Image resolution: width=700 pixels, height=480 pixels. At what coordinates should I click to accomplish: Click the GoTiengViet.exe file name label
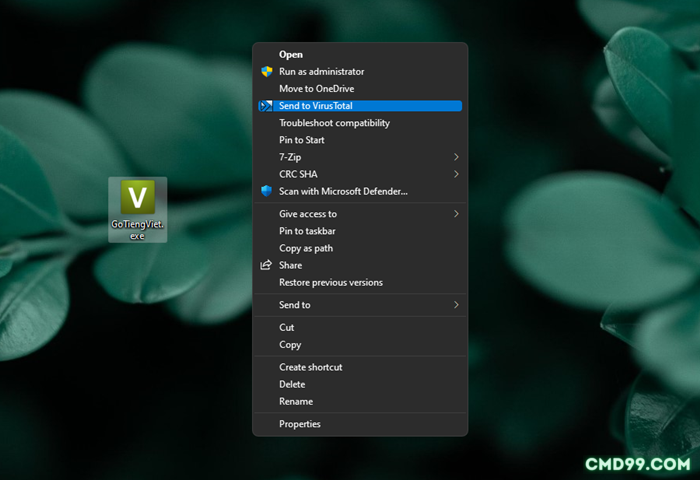(138, 230)
